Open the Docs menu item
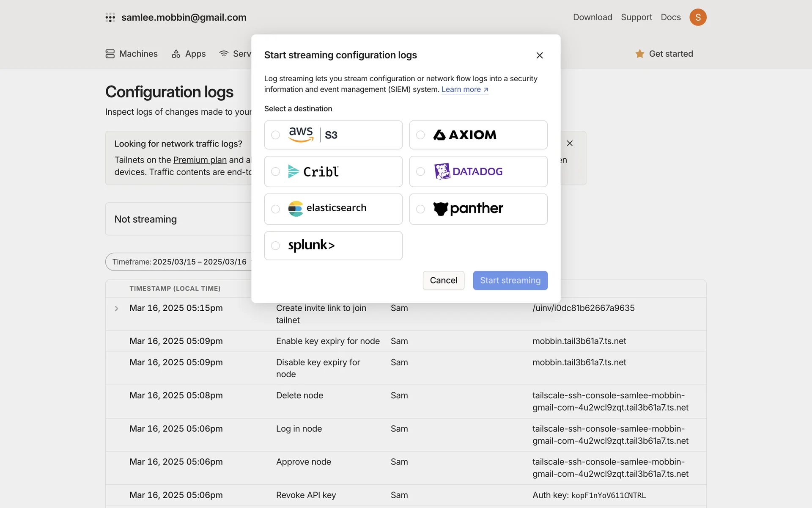Image resolution: width=812 pixels, height=508 pixels. point(670,17)
